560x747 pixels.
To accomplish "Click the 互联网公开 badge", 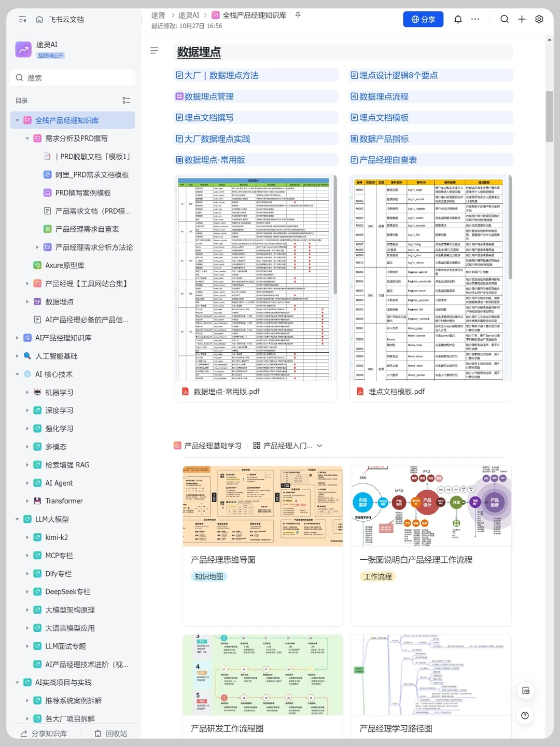I will point(51,56).
